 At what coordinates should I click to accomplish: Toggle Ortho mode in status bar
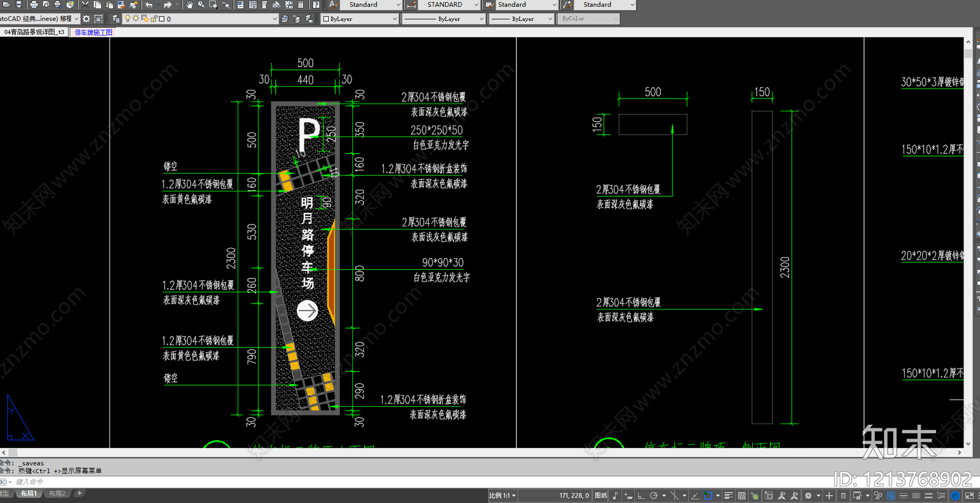tap(641, 496)
